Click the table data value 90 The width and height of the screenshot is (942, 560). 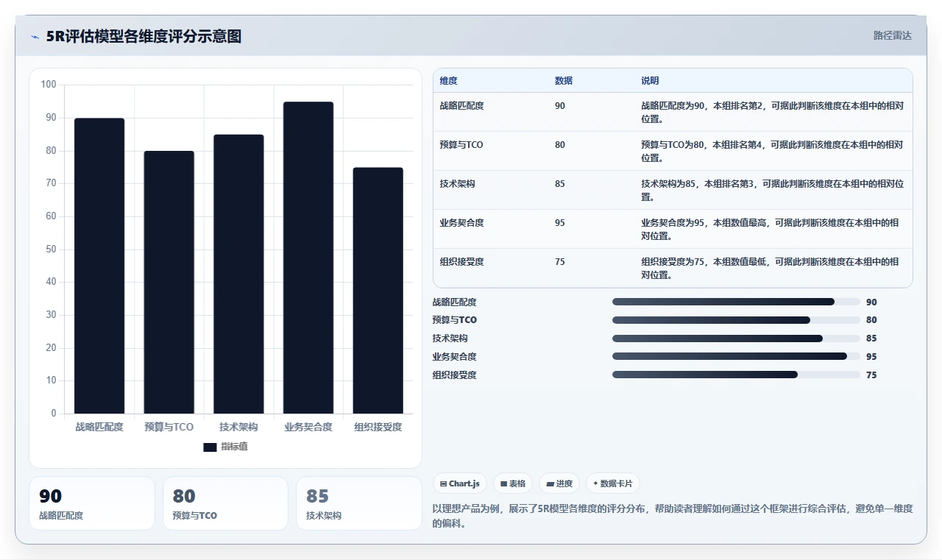coord(560,106)
